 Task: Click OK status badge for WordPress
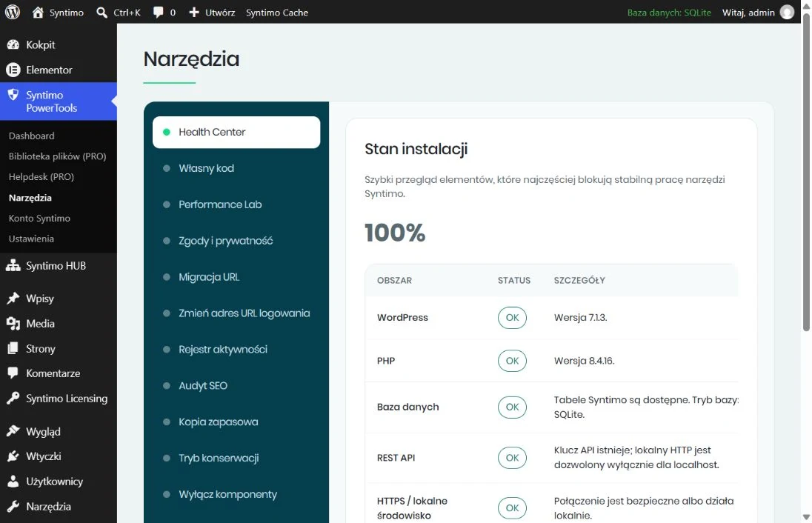[x=512, y=317]
